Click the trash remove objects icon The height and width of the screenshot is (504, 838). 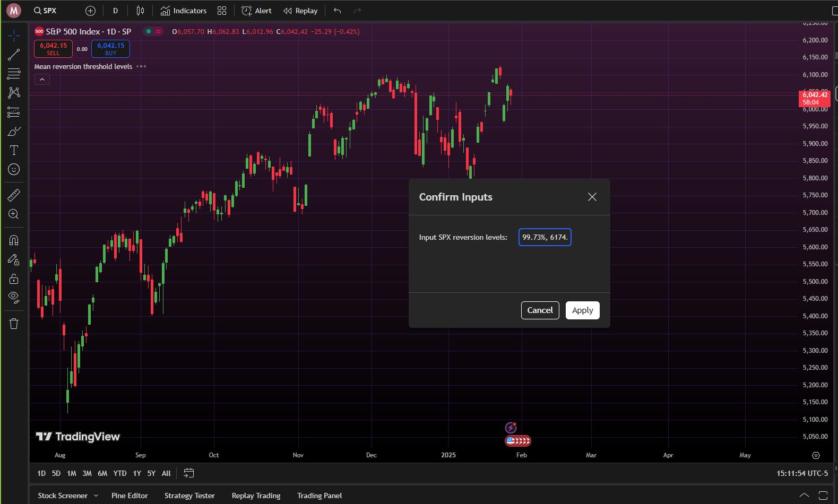pyautogui.click(x=14, y=324)
